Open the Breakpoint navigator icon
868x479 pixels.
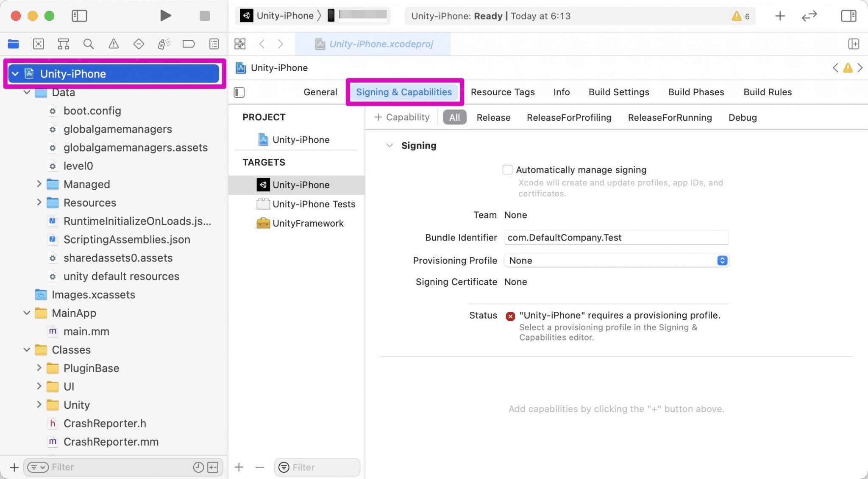(189, 44)
